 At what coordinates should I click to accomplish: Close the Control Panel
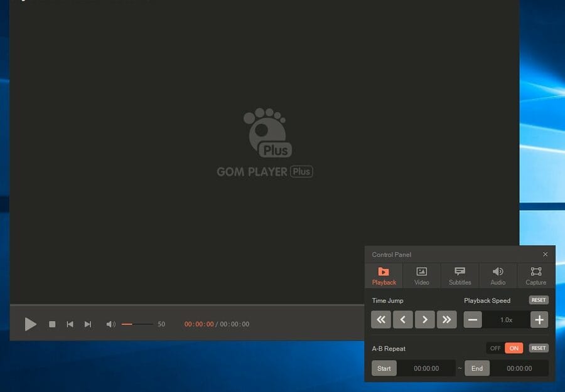pyautogui.click(x=545, y=255)
